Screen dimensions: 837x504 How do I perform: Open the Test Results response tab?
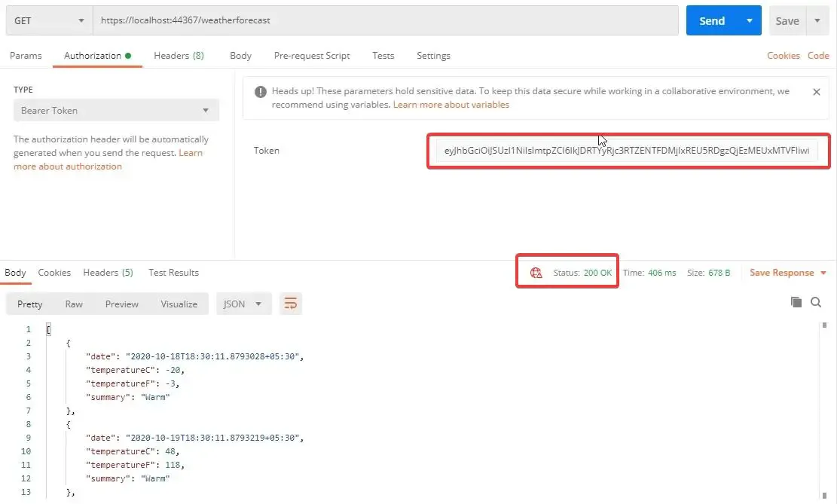point(173,273)
